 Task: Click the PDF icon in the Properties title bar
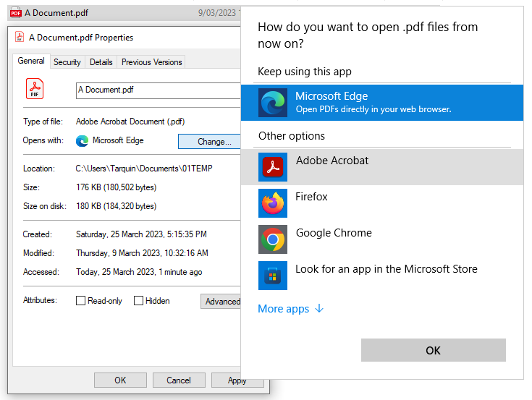20,37
